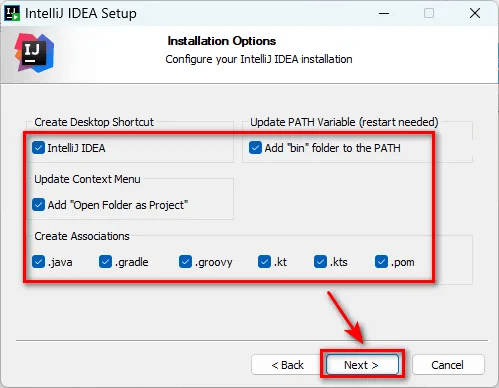The width and height of the screenshot is (499, 388).
Task: Disable the .pom file association
Action: (x=381, y=262)
